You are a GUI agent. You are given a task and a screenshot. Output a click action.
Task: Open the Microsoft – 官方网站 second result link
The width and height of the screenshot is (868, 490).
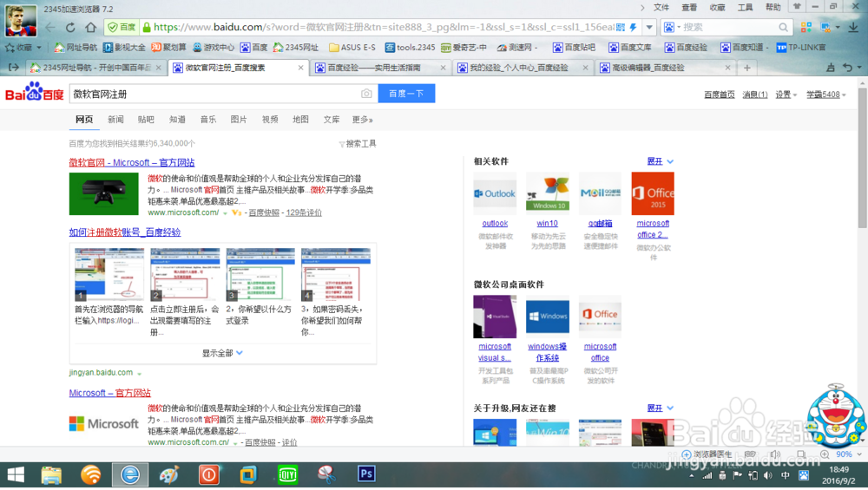(x=109, y=393)
